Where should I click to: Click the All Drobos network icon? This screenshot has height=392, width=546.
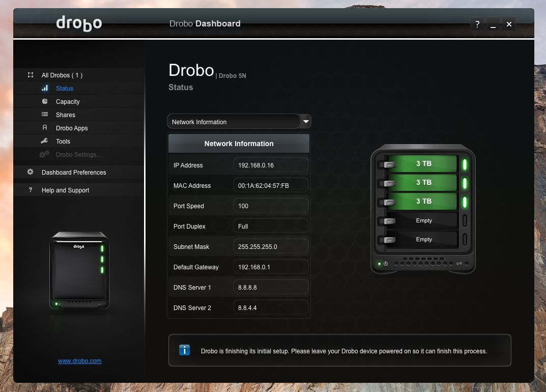click(x=31, y=75)
